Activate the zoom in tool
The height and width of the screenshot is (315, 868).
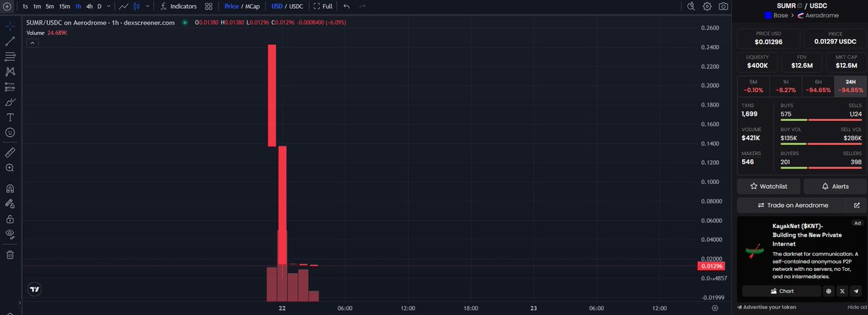click(10, 168)
